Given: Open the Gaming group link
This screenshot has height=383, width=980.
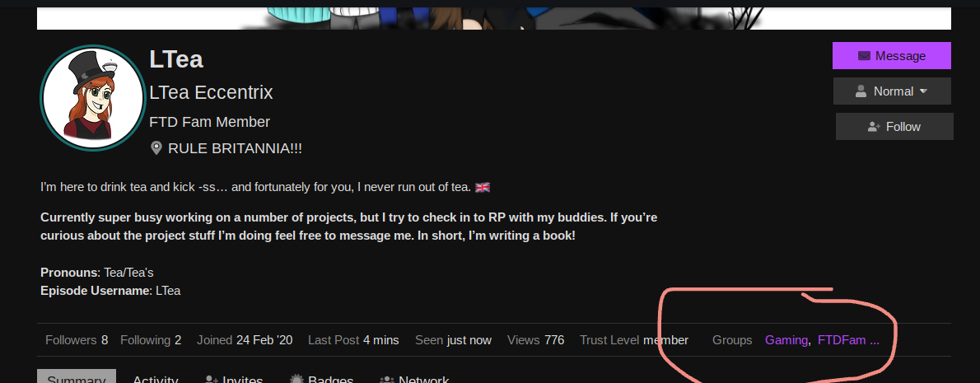Looking at the screenshot, I should [786, 340].
